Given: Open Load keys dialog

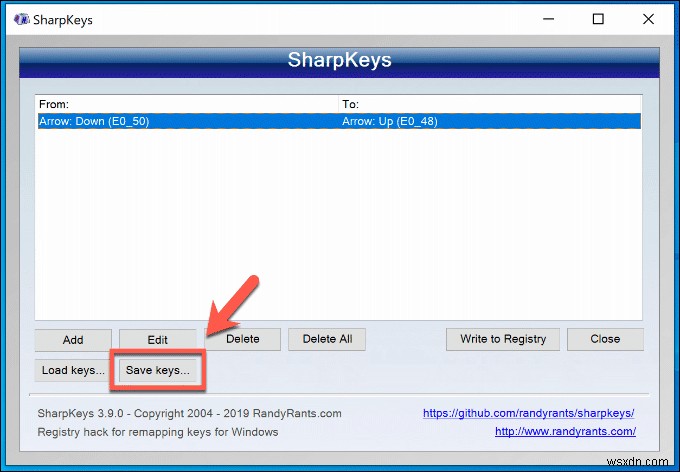Looking at the screenshot, I should pyautogui.click(x=73, y=370).
